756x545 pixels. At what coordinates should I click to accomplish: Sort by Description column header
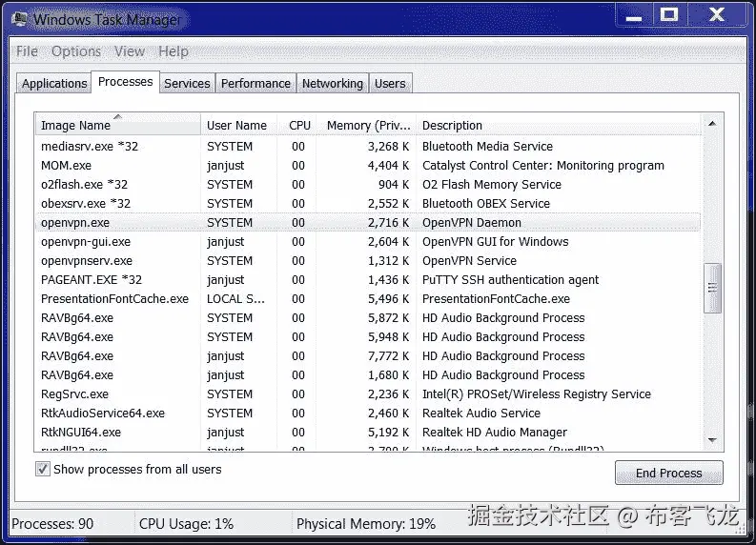(x=559, y=125)
